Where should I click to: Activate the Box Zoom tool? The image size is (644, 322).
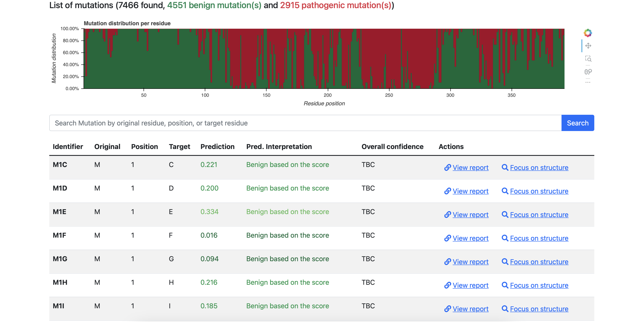(588, 59)
